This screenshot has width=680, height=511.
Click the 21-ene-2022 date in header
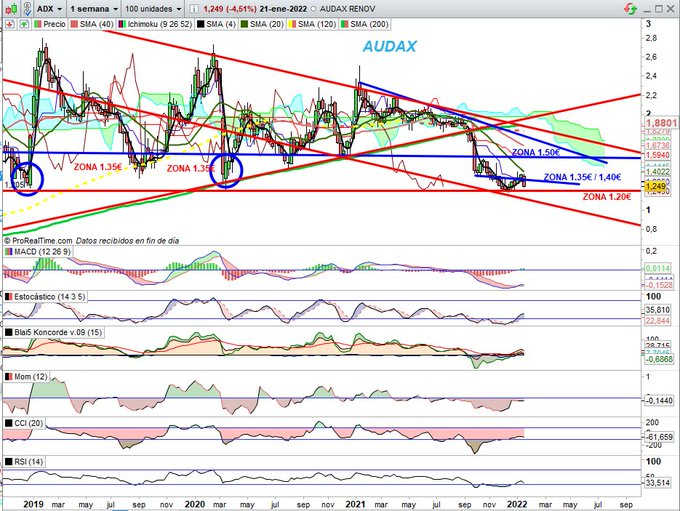[283, 9]
